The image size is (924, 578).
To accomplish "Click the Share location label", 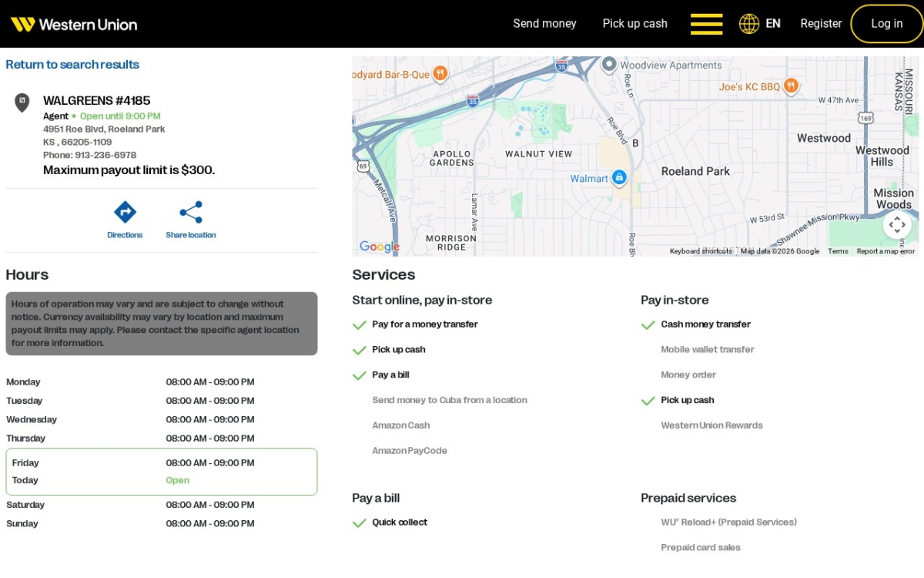I will (190, 235).
